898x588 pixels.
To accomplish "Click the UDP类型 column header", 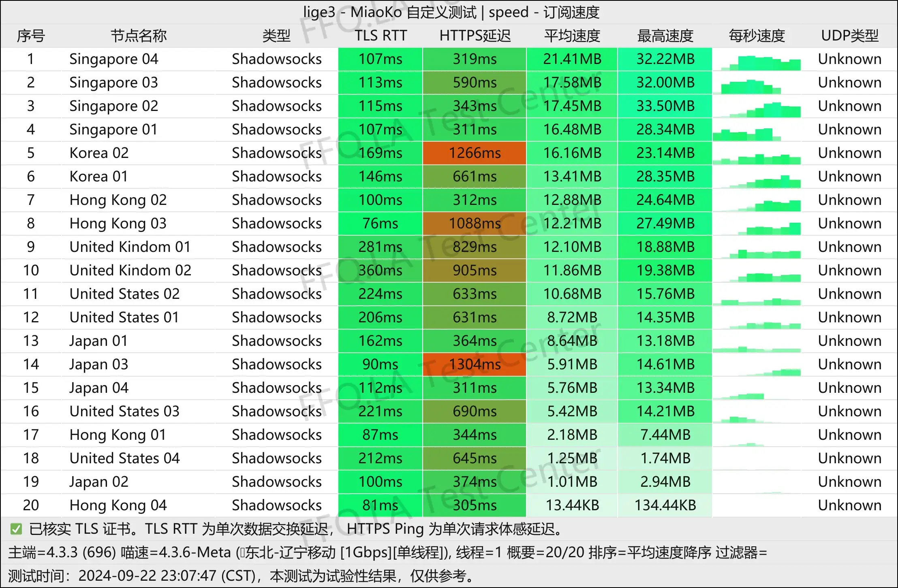I will pyautogui.click(x=849, y=36).
